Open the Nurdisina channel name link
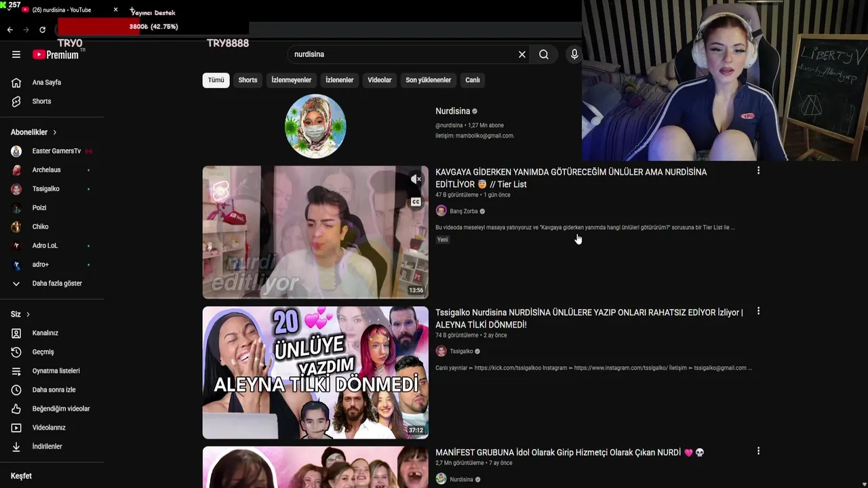 pos(452,111)
